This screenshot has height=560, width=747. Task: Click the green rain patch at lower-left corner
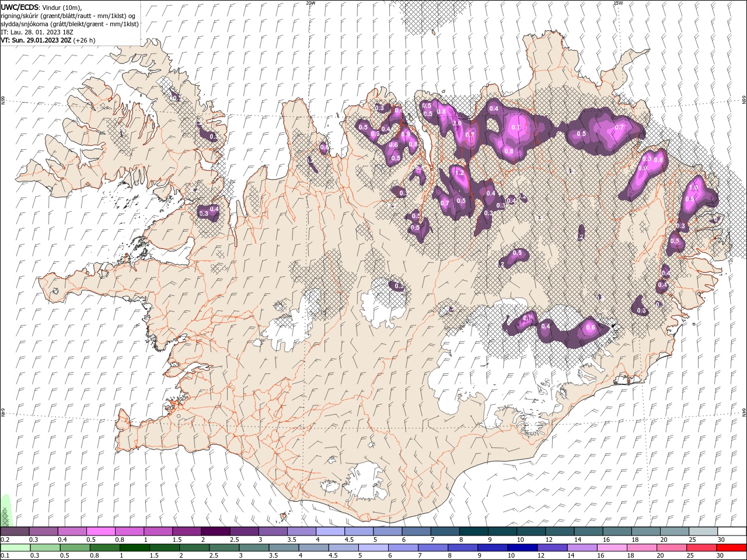point(5,510)
